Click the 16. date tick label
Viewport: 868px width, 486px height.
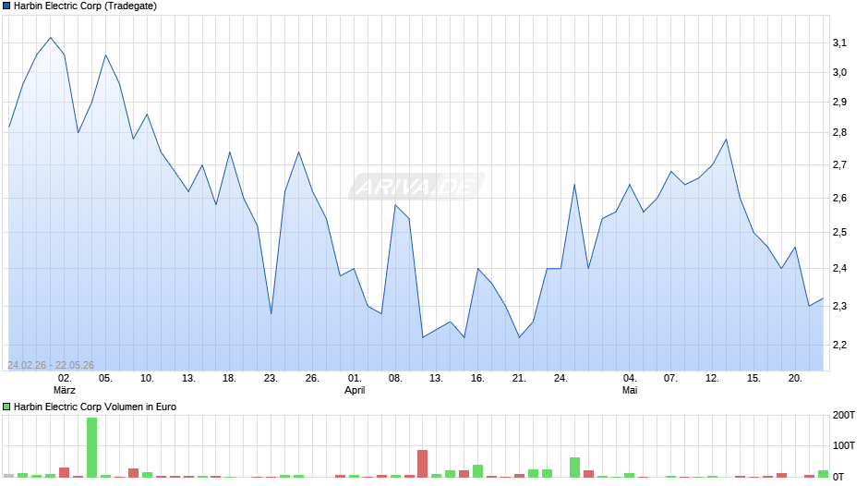point(477,378)
